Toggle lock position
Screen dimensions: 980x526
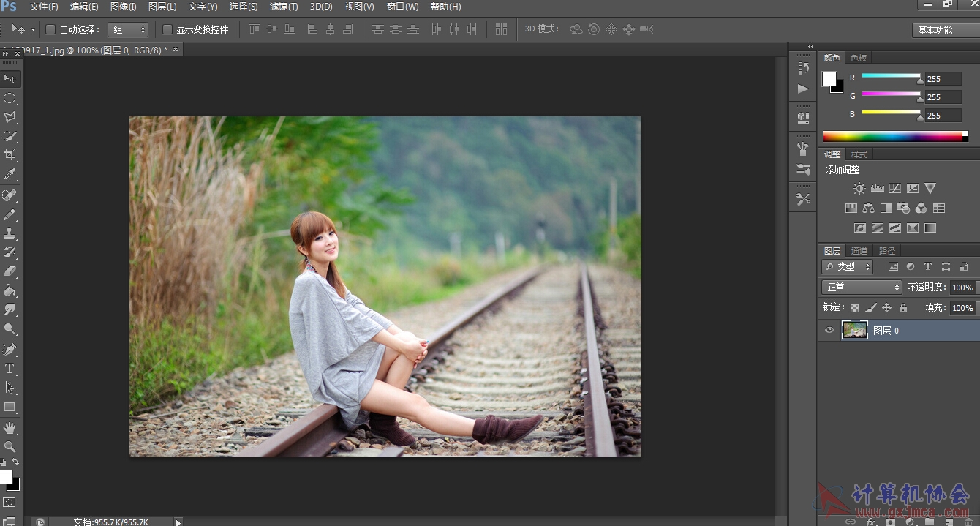tap(886, 308)
